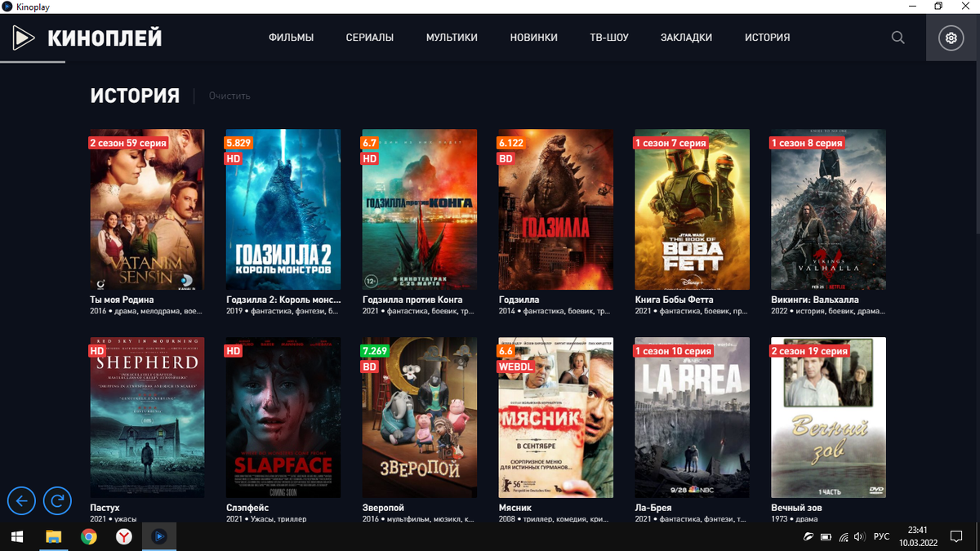
Task: Click the Wi-Fi network tray icon
Action: tap(842, 537)
